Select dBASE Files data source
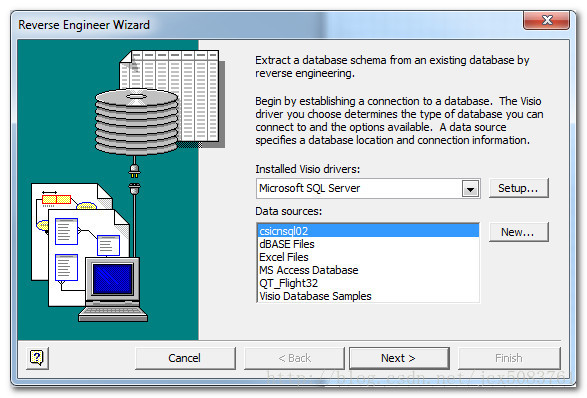587x398 pixels. 368,244
